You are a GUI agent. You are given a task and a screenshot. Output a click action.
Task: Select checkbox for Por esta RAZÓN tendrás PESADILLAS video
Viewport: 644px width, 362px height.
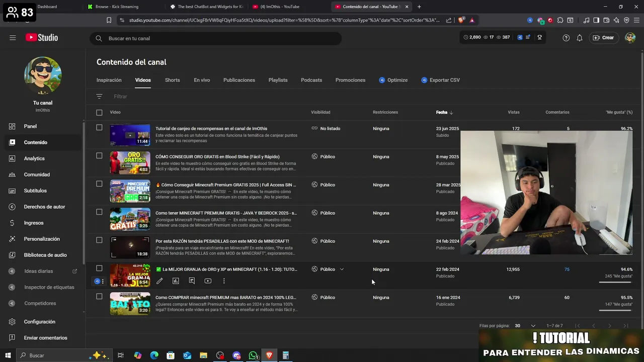[99, 240]
